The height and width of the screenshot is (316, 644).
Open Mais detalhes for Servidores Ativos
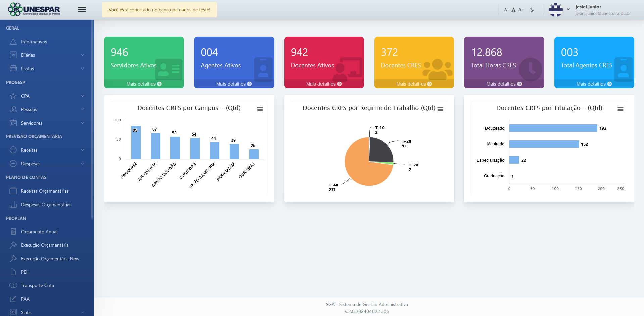pos(144,84)
